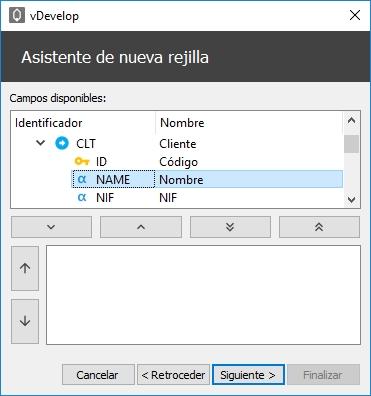Viewport: 371px width, 396px height.
Task: Click the vDevelop app icon in title bar
Action: tap(16, 15)
